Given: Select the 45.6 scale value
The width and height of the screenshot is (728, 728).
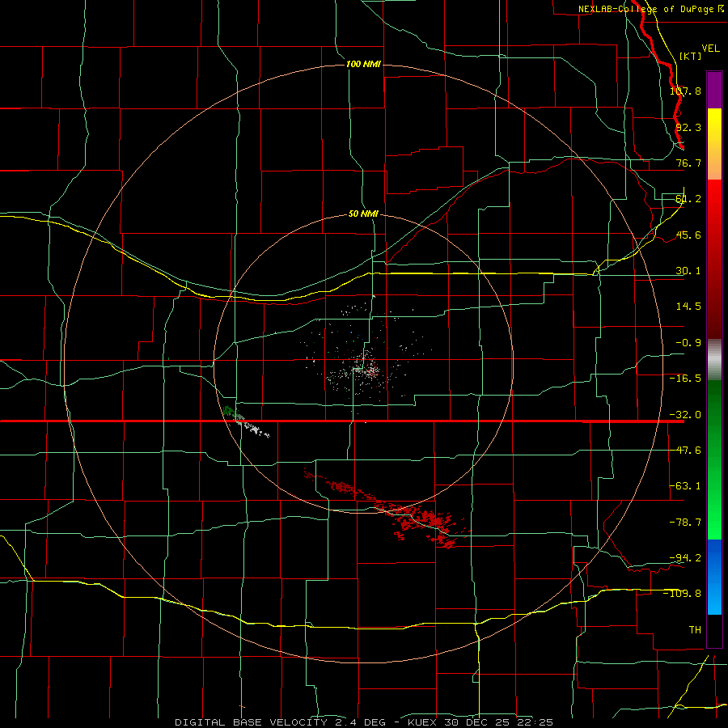Looking at the screenshot, I should coord(688,235).
